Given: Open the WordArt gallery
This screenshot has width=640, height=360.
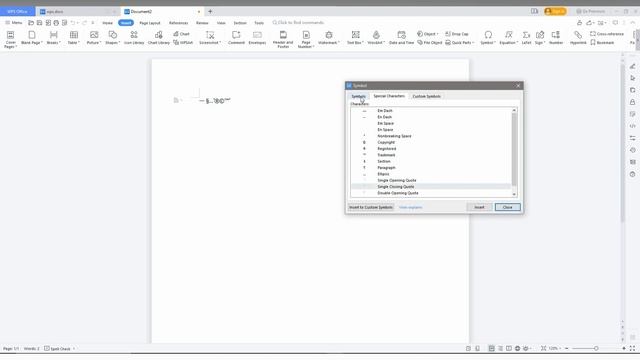Looking at the screenshot, I should pos(376,38).
